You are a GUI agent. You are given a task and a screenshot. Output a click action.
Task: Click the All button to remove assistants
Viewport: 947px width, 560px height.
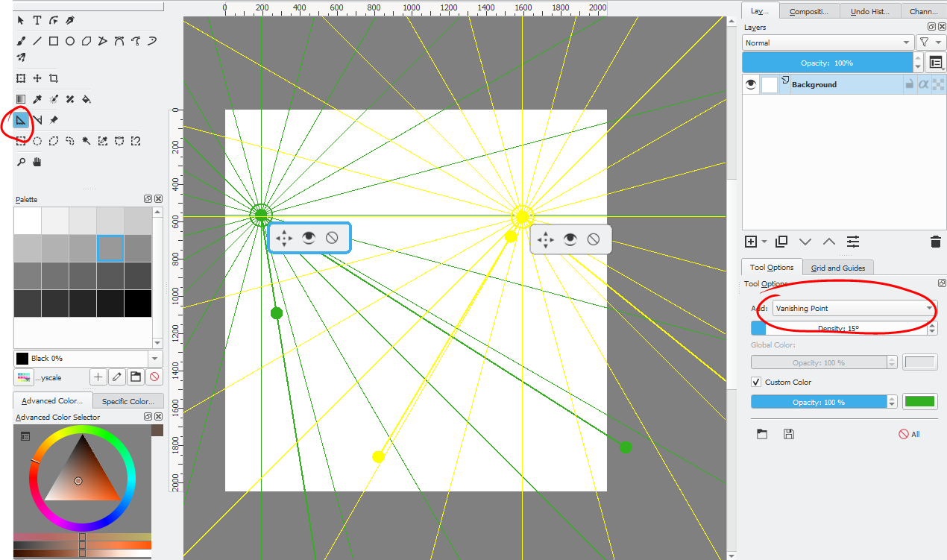909,434
